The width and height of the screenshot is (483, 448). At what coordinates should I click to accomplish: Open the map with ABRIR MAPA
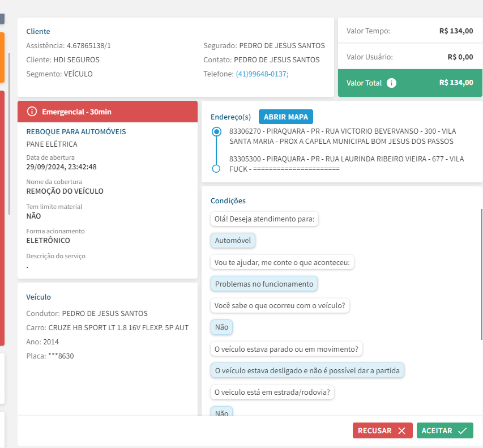click(285, 117)
